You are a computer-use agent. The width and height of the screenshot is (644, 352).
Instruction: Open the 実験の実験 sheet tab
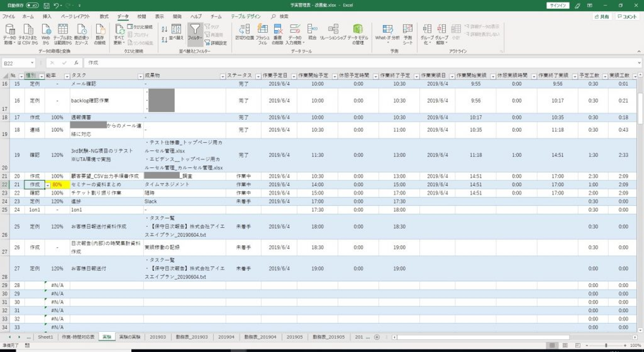pos(130,337)
